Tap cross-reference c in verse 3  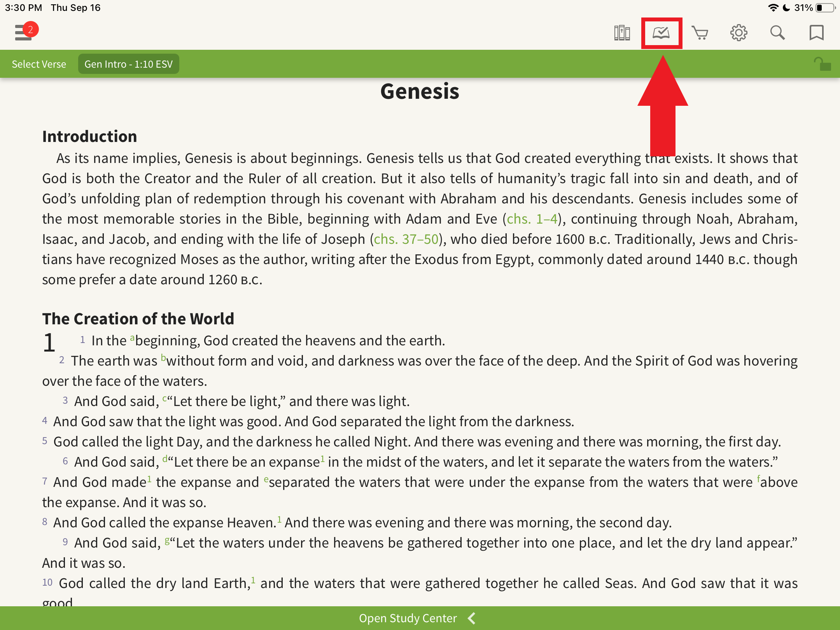164,399
